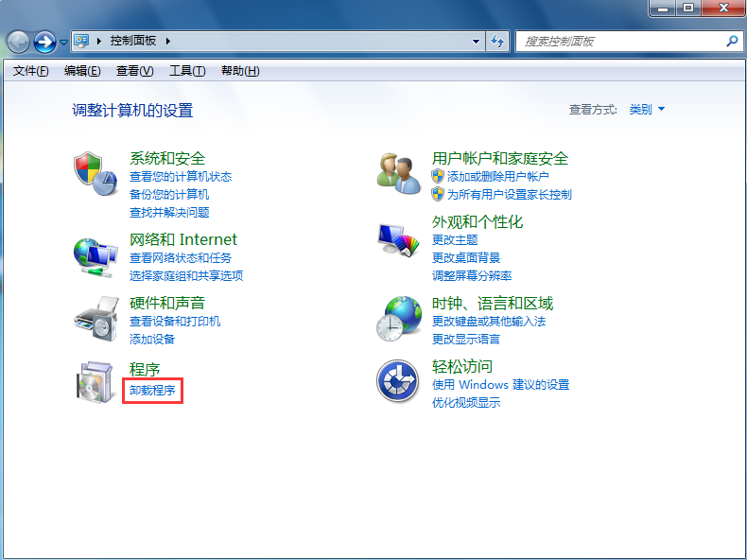The width and height of the screenshot is (747, 560).
Task: Open the 时钟、语言和区域 heading link
Action: 493,303
